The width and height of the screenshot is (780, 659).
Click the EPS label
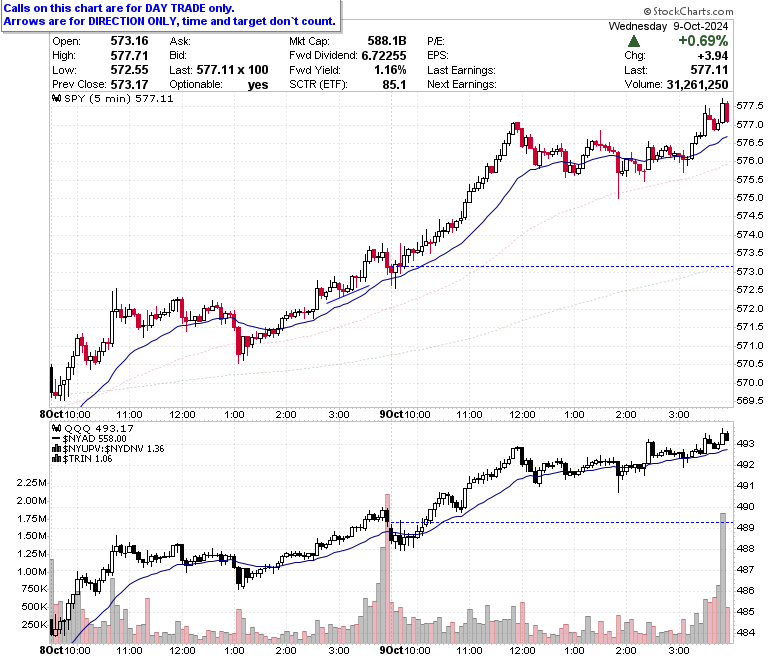point(438,55)
